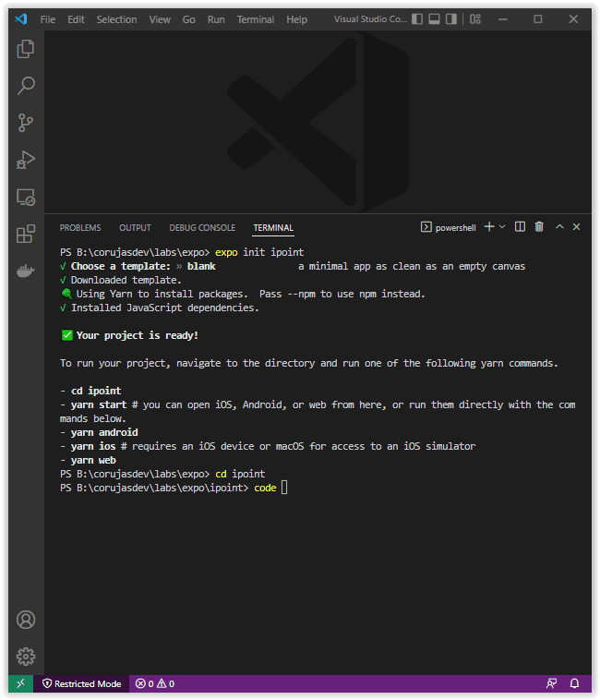Open Accounts menu in activity bar

pos(26,620)
